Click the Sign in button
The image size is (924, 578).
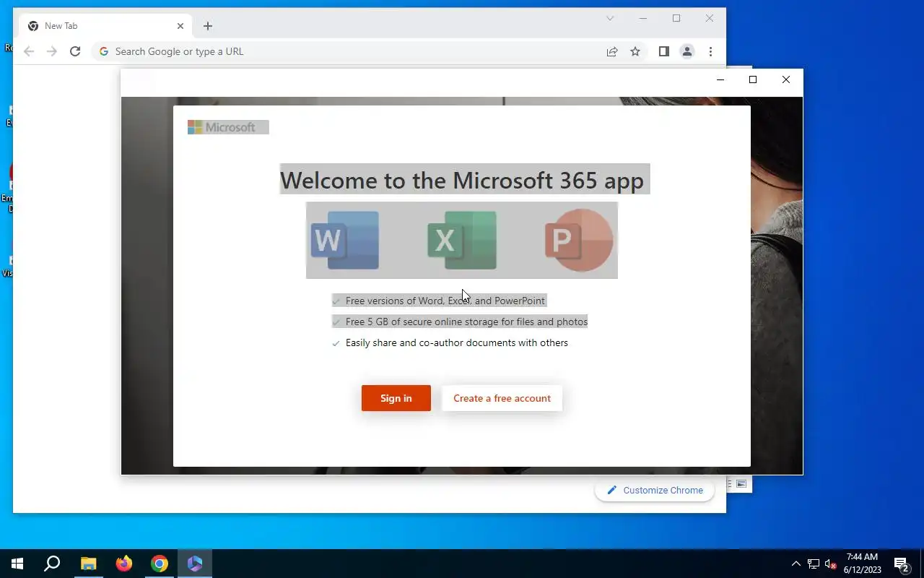tap(396, 398)
